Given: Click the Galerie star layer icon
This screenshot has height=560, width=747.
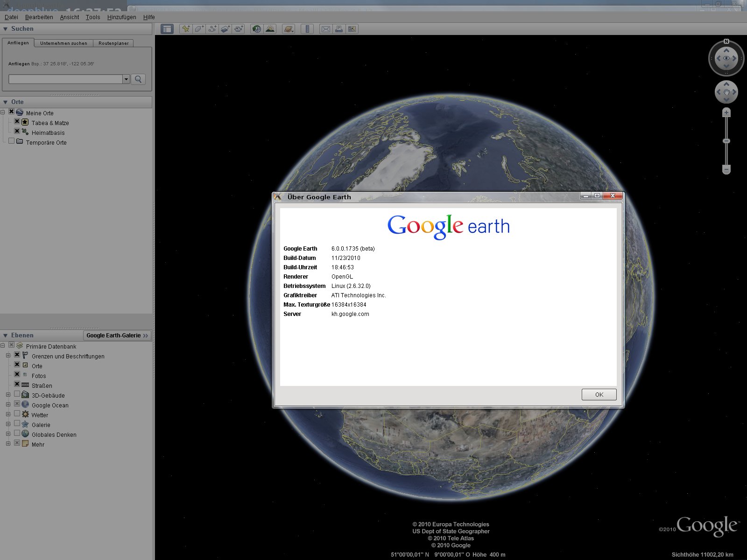Looking at the screenshot, I should 25,424.
